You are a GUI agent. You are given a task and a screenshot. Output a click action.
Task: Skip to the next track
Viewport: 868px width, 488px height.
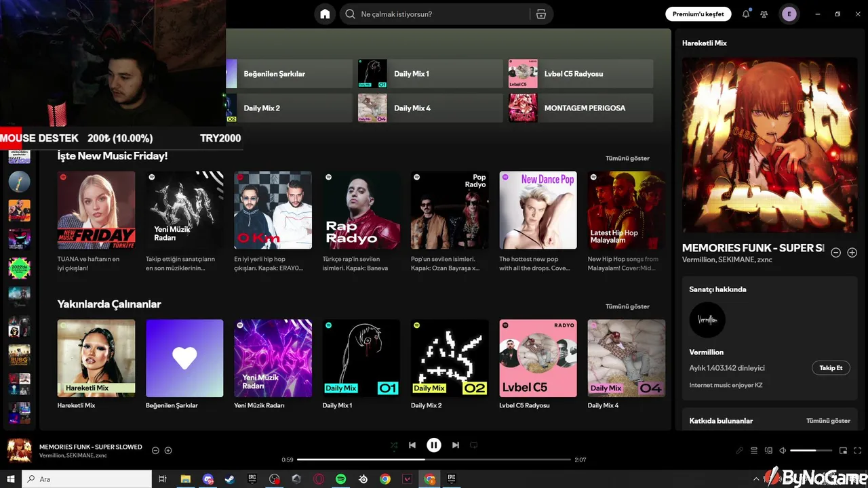tap(456, 445)
